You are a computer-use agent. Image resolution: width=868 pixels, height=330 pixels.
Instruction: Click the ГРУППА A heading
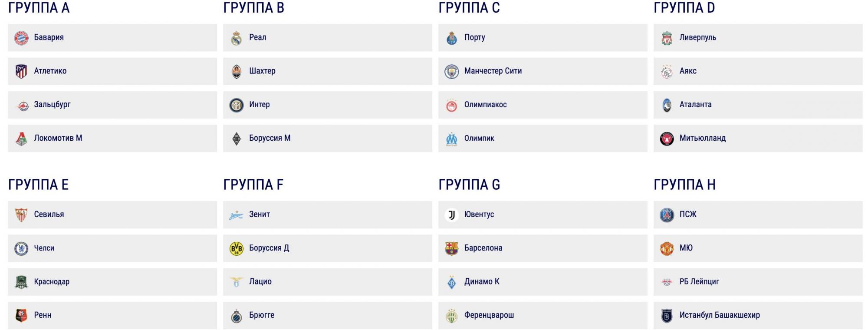coord(39,8)
